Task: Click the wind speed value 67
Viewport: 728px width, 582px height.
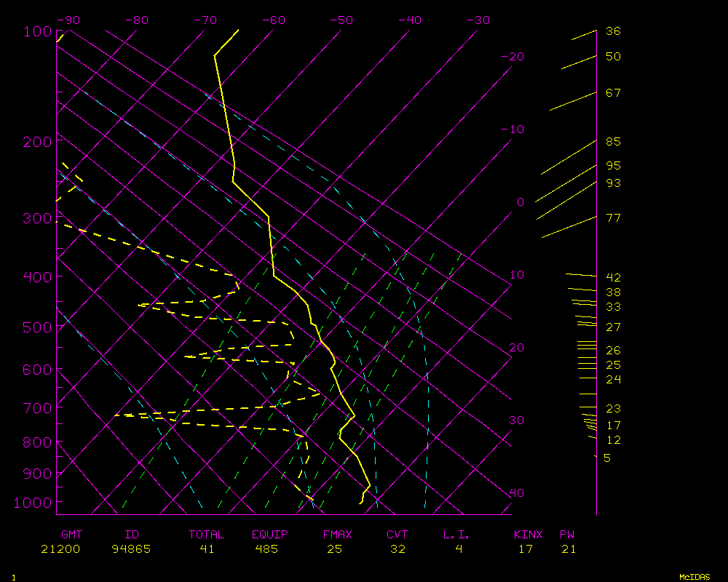Action: 613,93
